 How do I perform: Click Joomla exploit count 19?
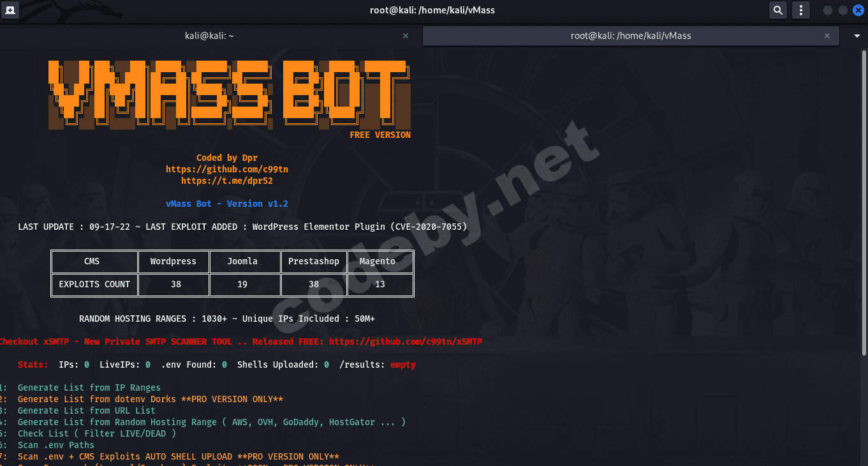(x=242, y=284)
